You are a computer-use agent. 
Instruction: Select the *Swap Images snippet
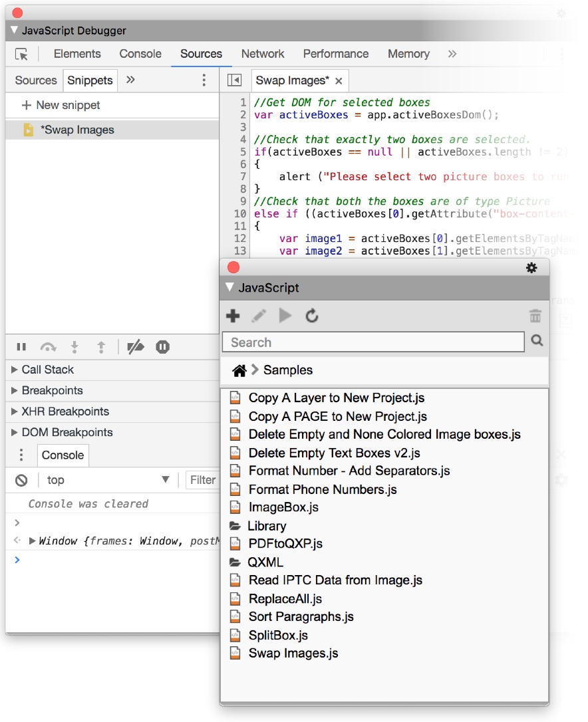pyautogui.click(x=112, y=130)
